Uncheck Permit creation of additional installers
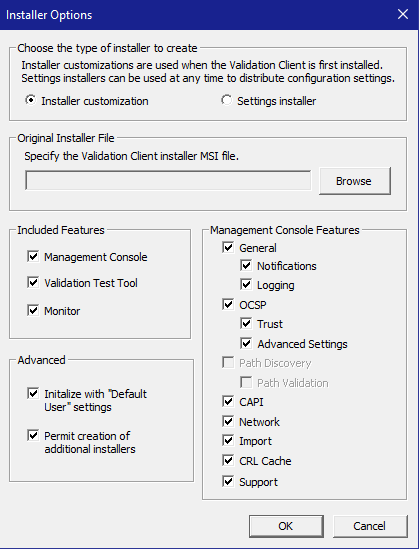The image size is (419, 549). (x=33, y=436)
